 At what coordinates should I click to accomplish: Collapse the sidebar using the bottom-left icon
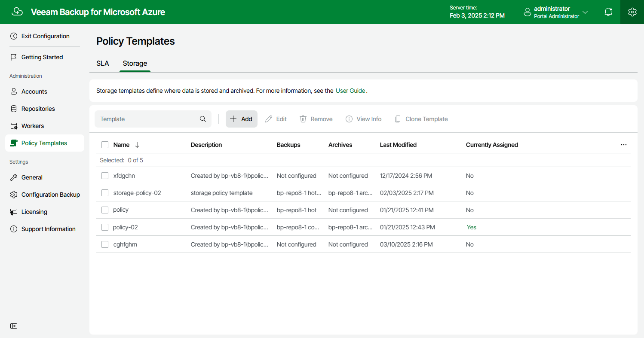point(14,326)
